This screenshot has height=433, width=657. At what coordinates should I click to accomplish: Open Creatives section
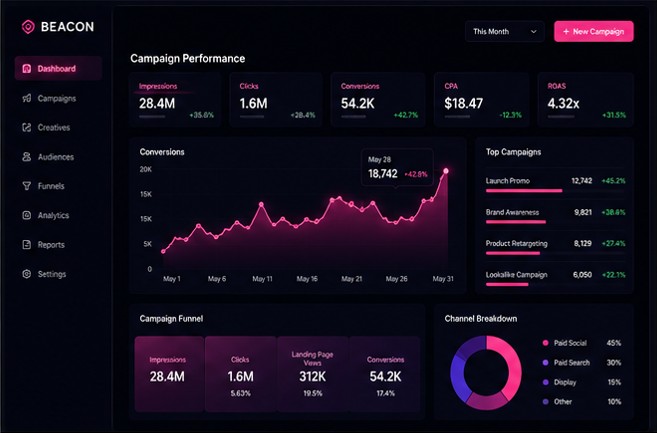point(58,127)
